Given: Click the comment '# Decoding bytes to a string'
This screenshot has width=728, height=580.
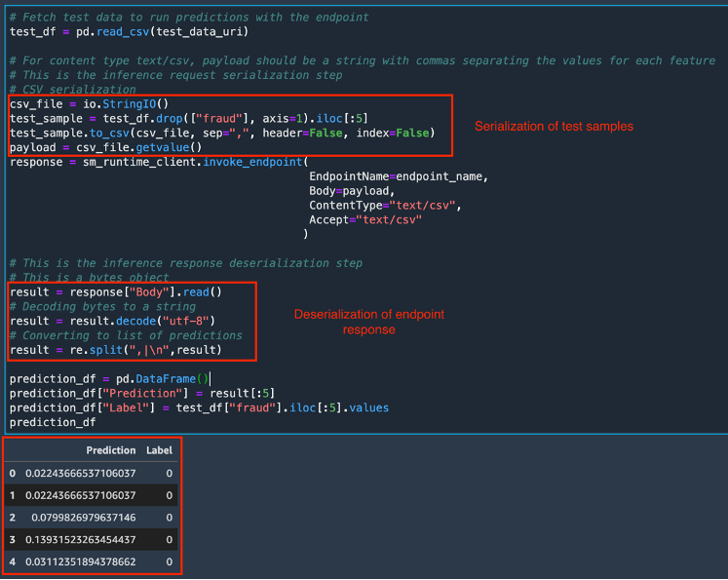Looking at the screenshot, I should click(102, 306).
